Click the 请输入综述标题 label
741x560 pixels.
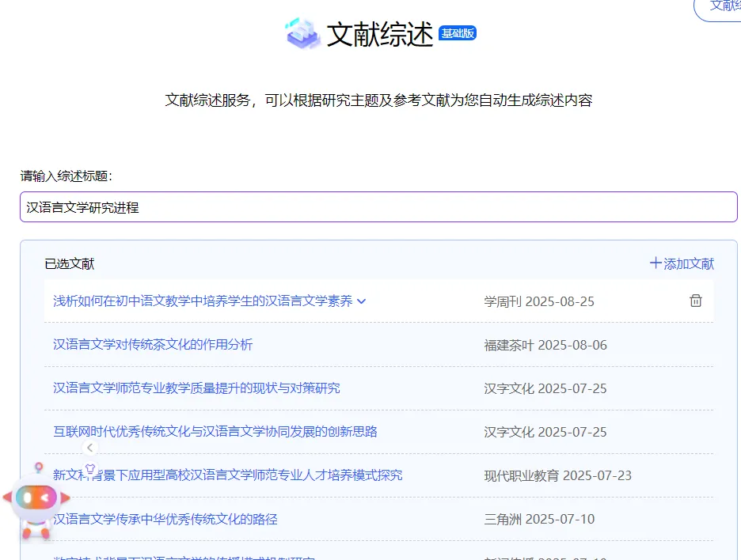(66, 176)
